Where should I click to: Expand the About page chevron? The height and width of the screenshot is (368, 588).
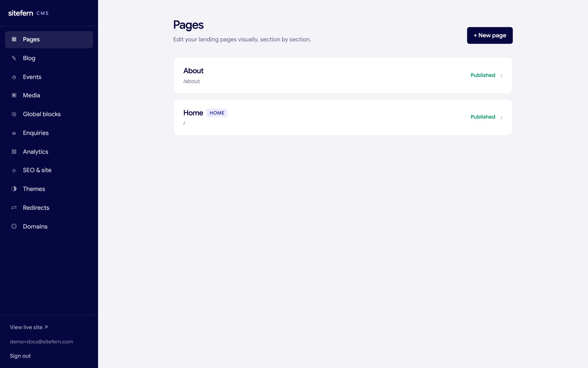tap(501, 75)
